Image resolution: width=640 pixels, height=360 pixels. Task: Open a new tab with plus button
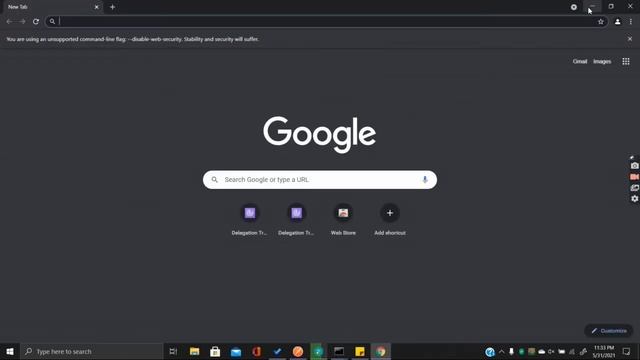tap(112, 7)
